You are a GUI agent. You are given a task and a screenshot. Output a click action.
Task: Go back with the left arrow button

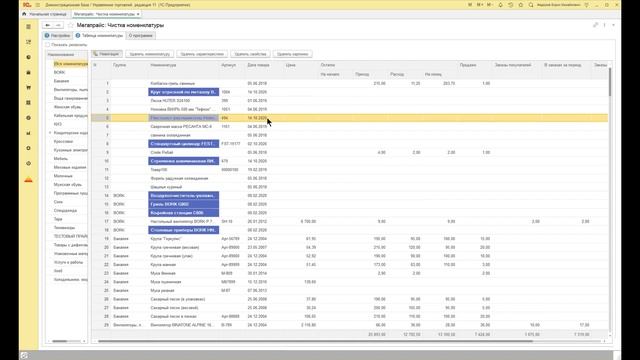48,25
